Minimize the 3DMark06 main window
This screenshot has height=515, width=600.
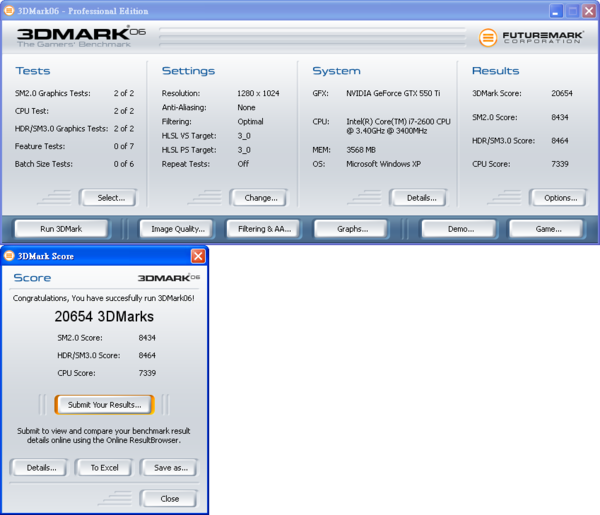(x=556, y=11)
